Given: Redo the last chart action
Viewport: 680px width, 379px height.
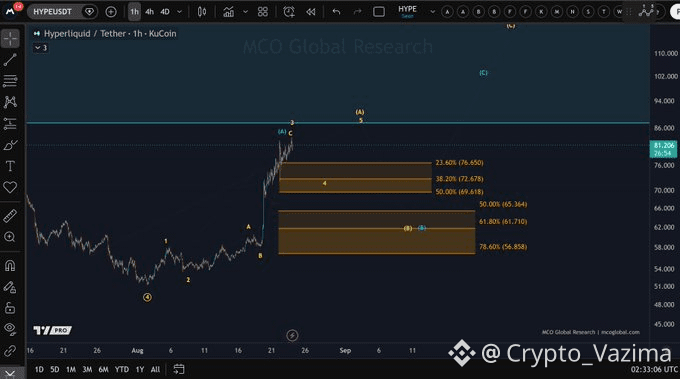Looking at the screenshot, I should (357, 12).
